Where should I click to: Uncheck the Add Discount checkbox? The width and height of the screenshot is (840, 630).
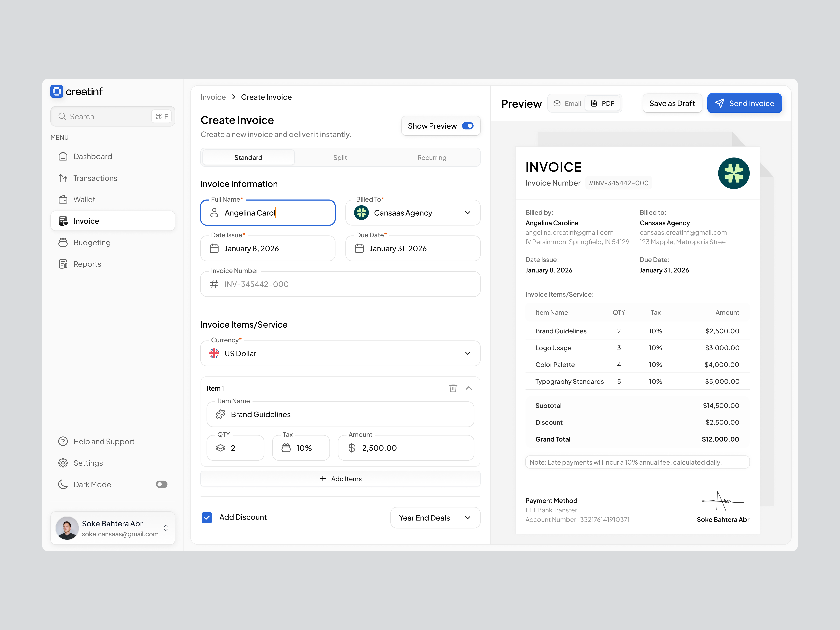coord(207,517)
